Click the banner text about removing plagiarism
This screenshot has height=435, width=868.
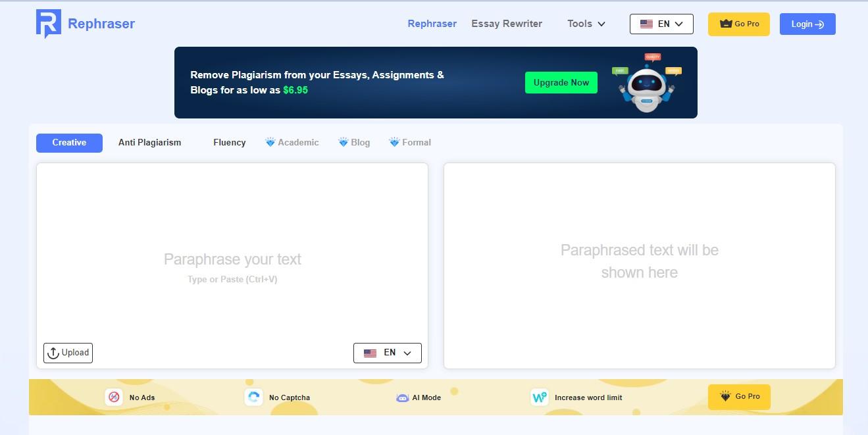(317, 82)
